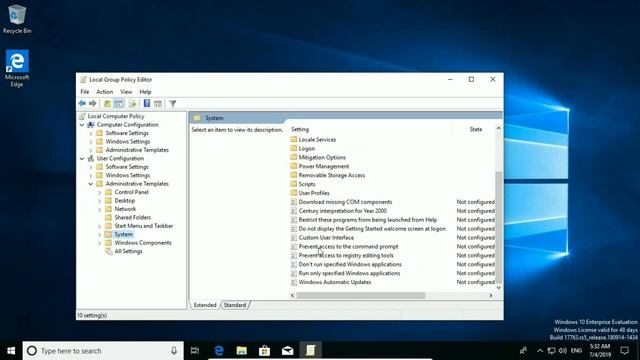This screenshot has width=640, height=360.
Task: Expand the Windows Components tree node
Action: tap(100, 243)
